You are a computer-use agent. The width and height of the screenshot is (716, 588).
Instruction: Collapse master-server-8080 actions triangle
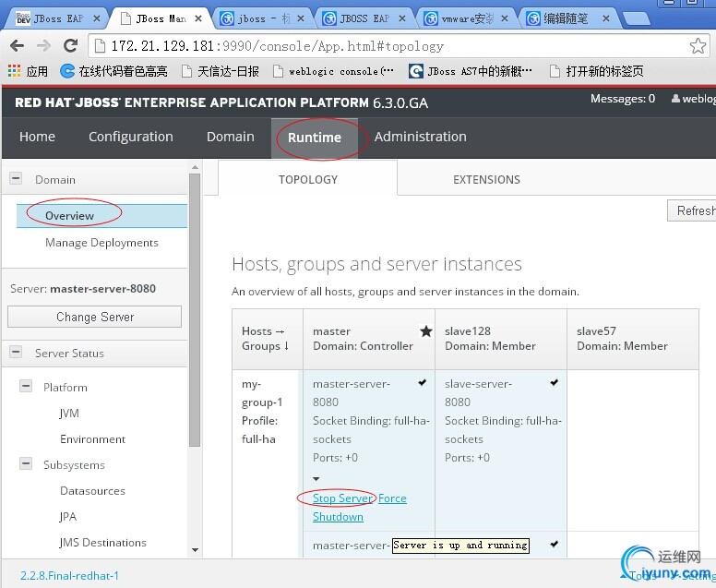point(316,479)
